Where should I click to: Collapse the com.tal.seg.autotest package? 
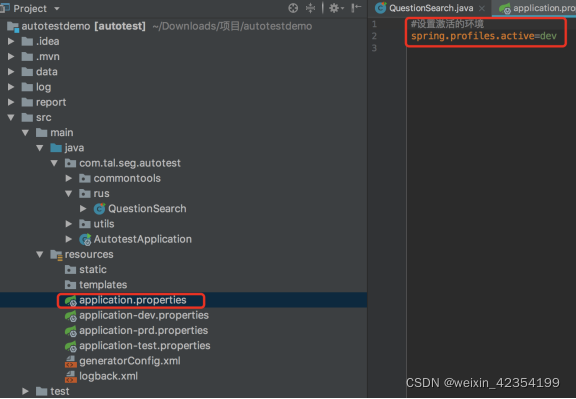pos(54,163)
